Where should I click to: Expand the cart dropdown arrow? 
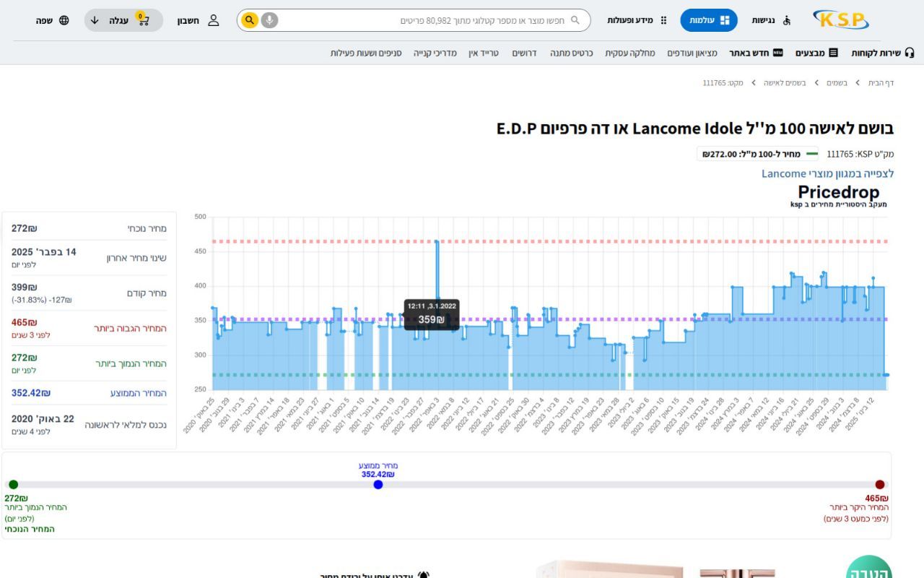click(95, 20)
